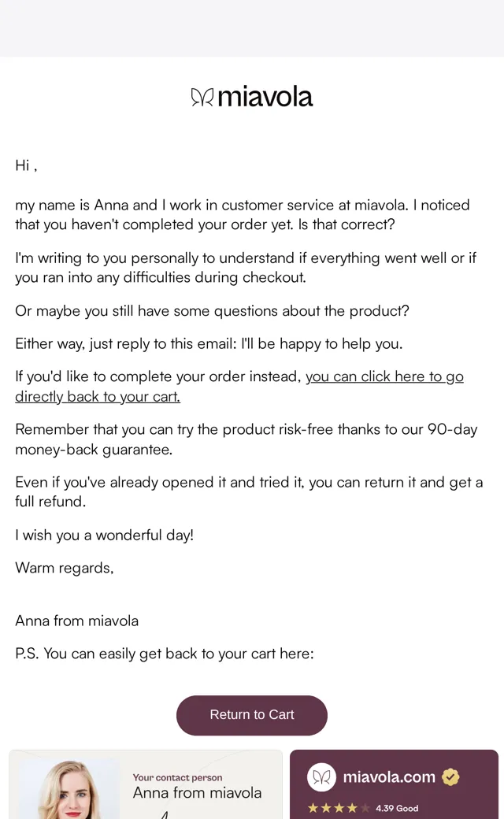
Task: Open Anna's portrait photo thumbnail
Action: pyautogui.click(x=68, y=789)
